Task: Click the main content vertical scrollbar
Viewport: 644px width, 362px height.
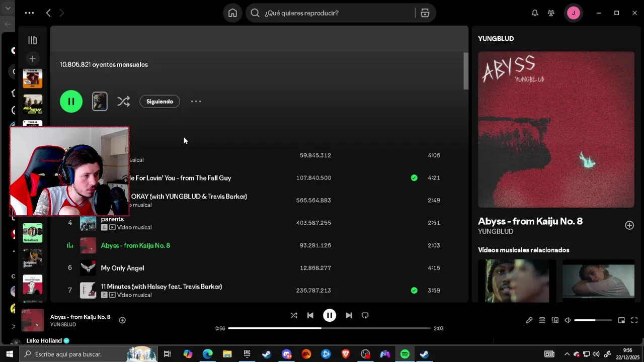Action: point(466,71)
